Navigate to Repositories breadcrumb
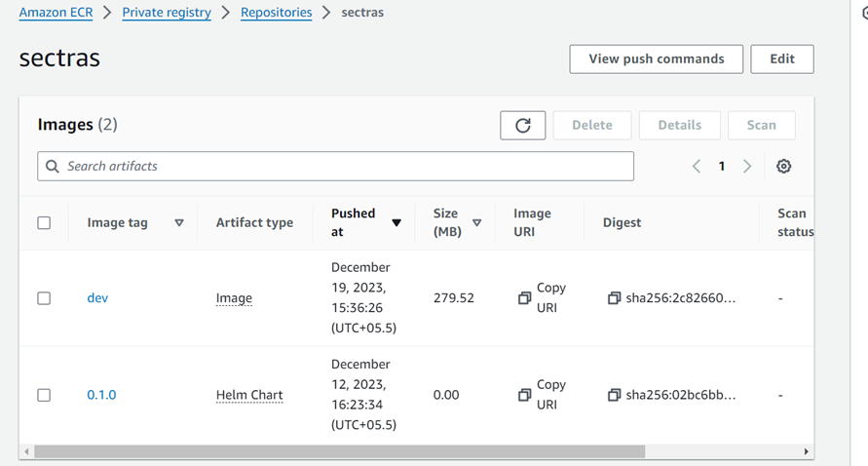This screenshot has height=466, width=868. [276, 13]
